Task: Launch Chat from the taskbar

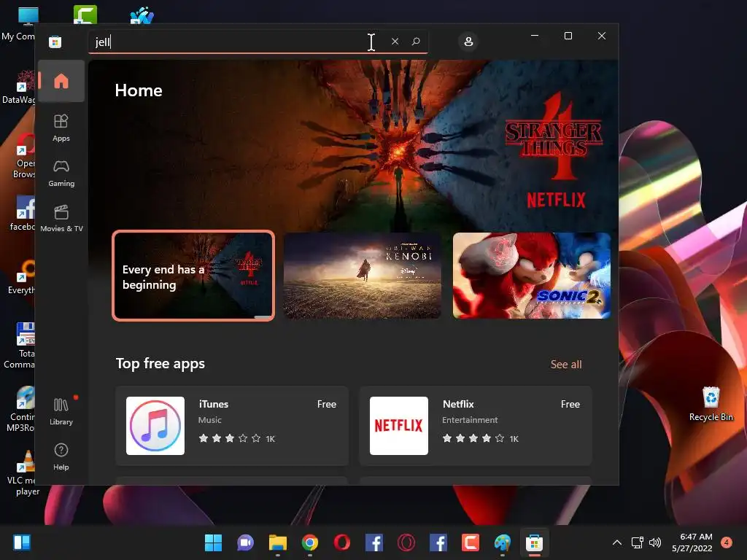Action: point(245,542)
